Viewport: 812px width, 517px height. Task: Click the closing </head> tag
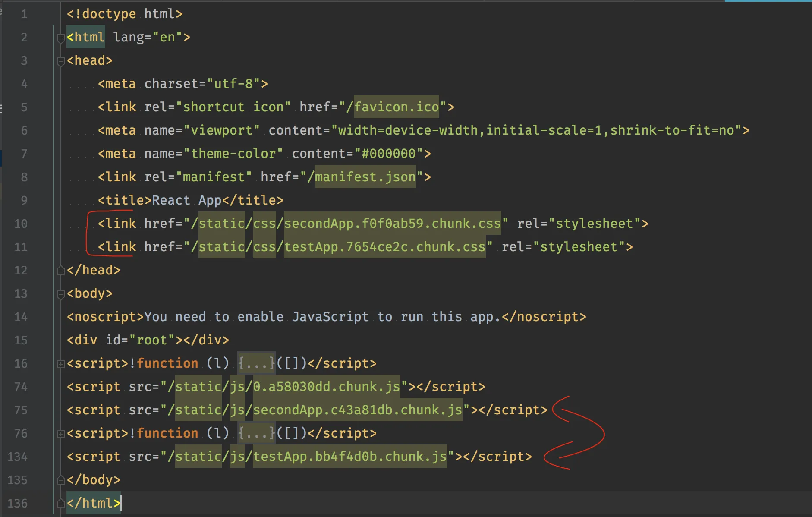click(94, 270)
